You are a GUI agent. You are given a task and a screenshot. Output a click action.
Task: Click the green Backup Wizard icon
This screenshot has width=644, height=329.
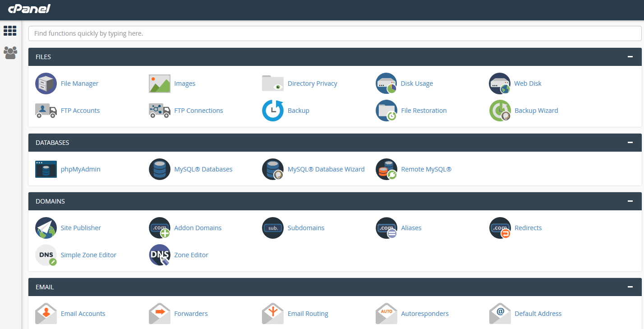pyautogui.click(x=500, y=111)
